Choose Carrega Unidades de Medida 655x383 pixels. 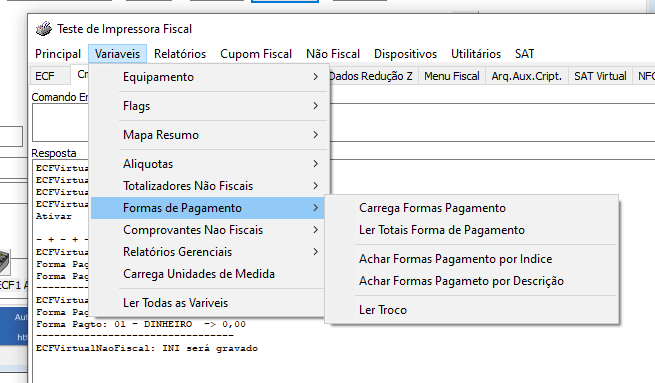pos(208,274)
